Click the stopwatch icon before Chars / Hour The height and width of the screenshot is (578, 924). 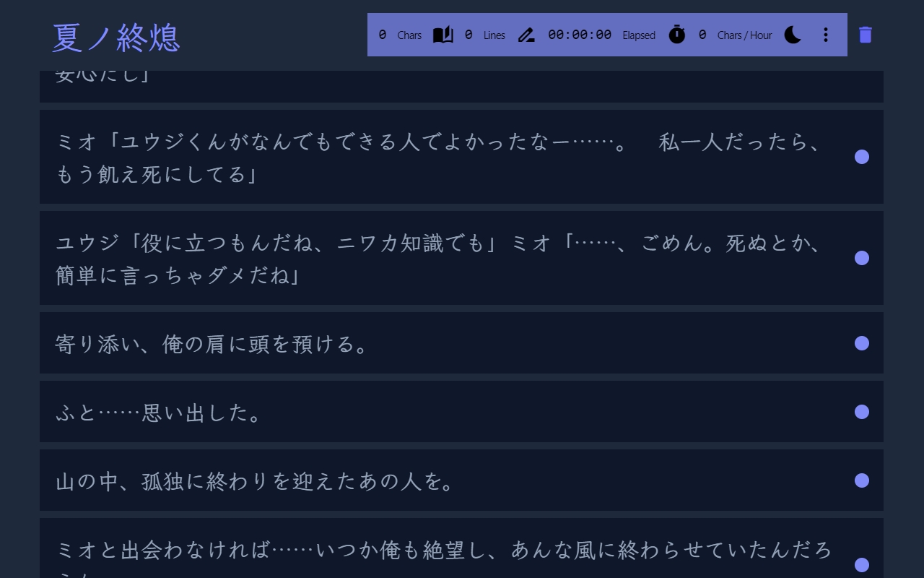pos(676,34)
